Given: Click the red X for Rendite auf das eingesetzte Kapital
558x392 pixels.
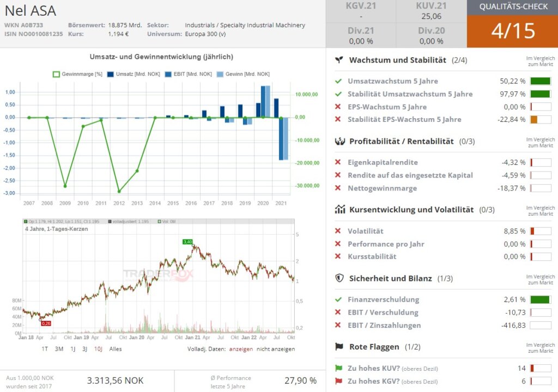Looking at the screenshot, I should tap(338, 175).
